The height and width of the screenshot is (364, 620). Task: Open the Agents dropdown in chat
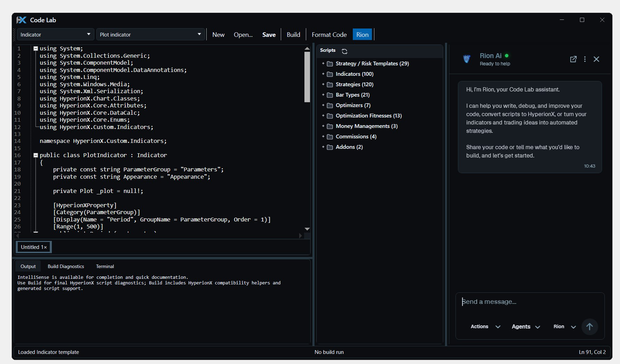(526, 326)
